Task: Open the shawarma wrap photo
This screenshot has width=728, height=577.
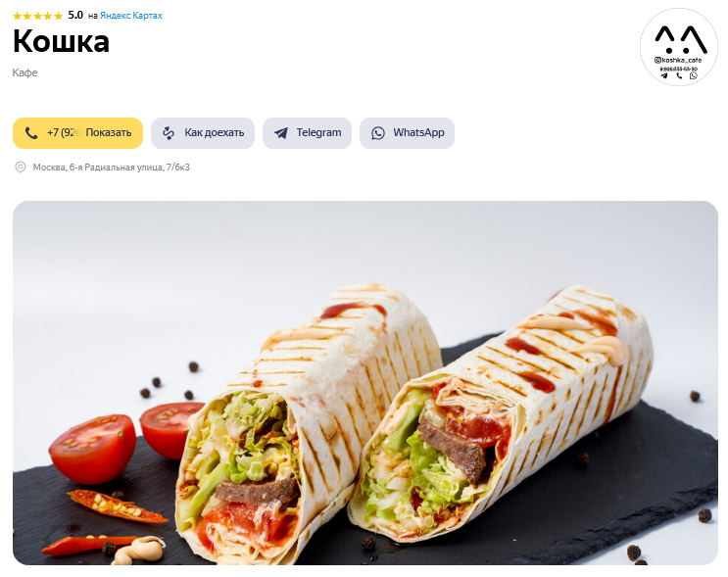Action: 364,383
